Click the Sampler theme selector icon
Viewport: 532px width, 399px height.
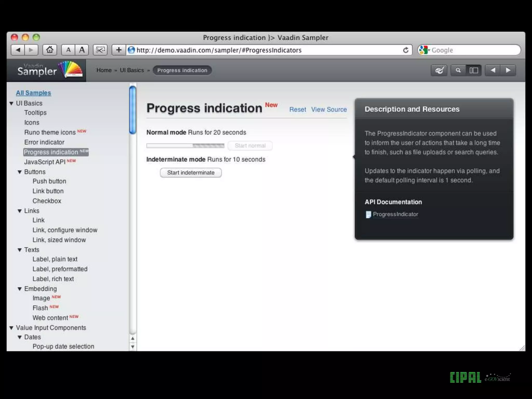pyautogui.click(x=439, y=70)
